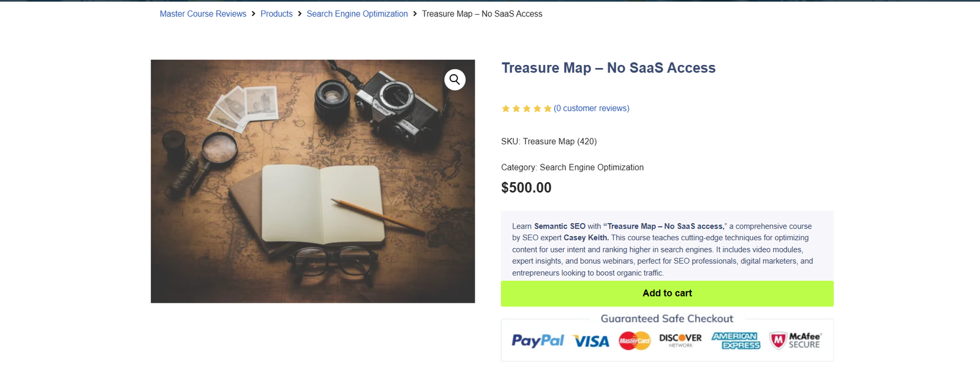The image size is (980, 383).
Task: Open the Products breadcrumb
Action: [276, 13]
